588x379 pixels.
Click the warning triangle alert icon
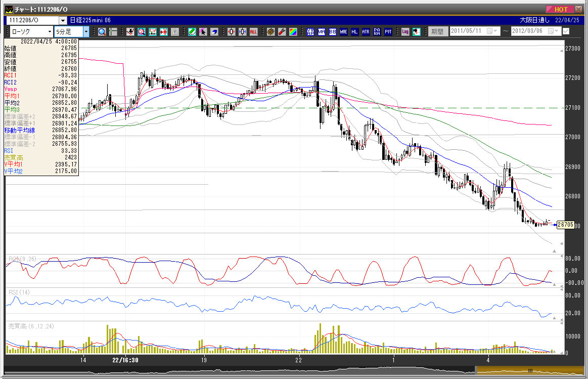pyautogui.click(x=175, y=32)
